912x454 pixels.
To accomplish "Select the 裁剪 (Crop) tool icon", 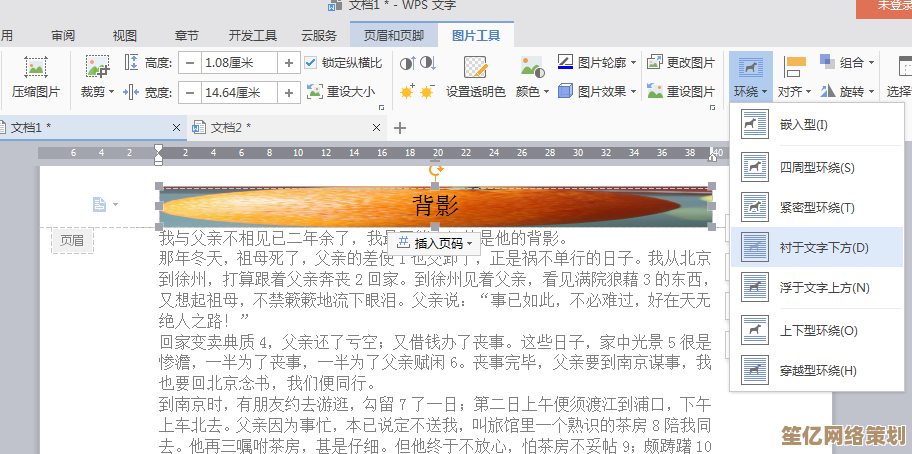I will (x=97, y=68).
